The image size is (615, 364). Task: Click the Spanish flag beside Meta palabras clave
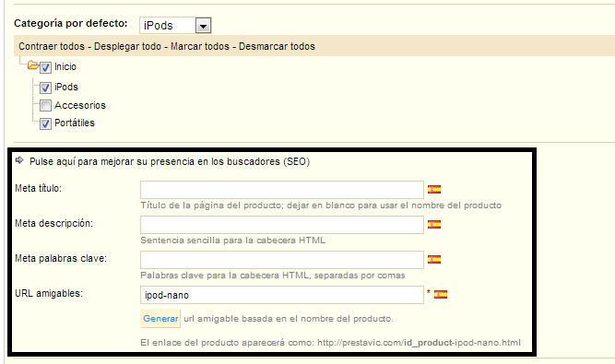click(434, 259)
